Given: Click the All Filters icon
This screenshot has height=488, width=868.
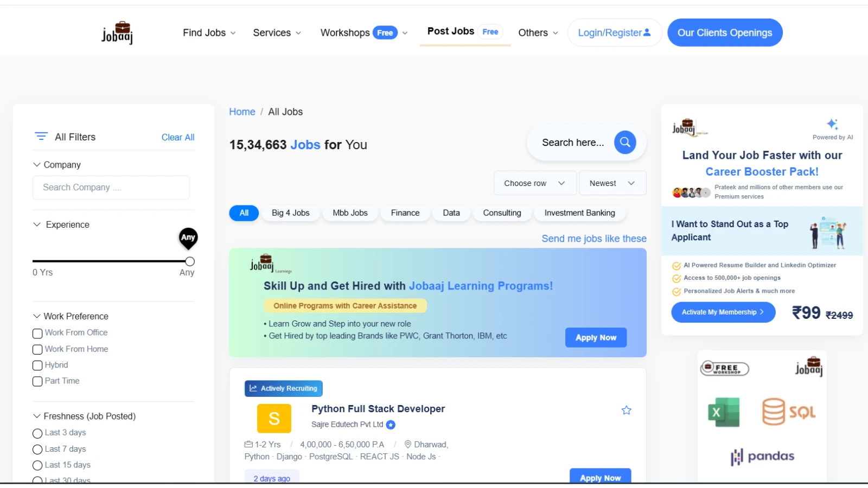Looking at the screenshot, I should pos(41,137).
